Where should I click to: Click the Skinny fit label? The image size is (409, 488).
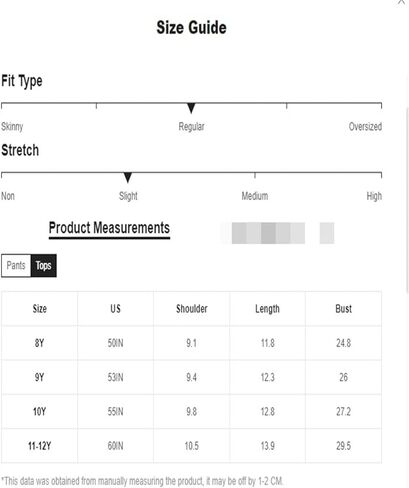point(12,127)
